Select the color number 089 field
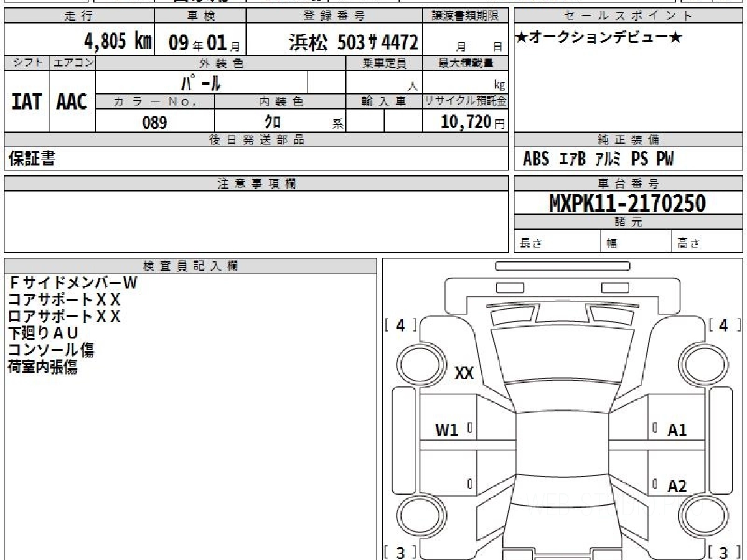 pyautogui.click(x=154, y=122)
